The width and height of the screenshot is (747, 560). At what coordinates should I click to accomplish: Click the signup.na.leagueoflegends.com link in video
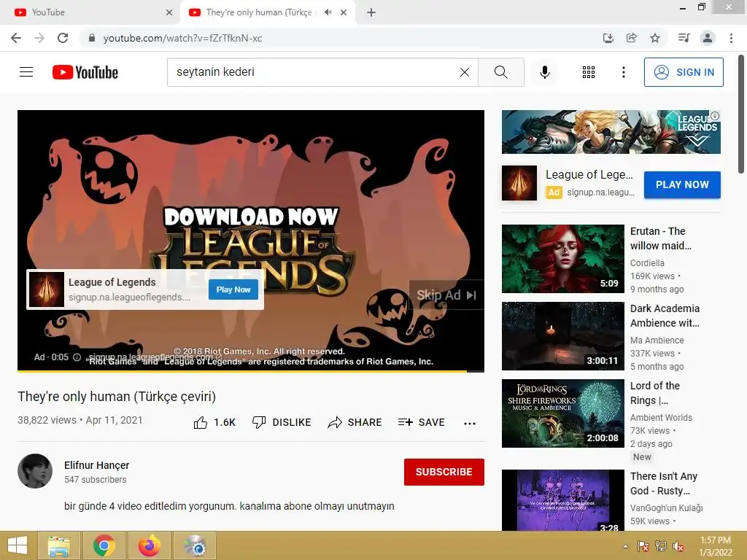[x=155, y=357]
